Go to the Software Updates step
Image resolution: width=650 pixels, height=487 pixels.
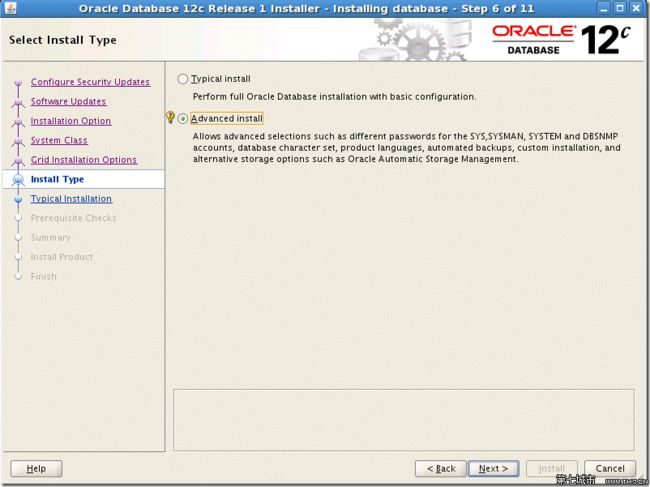(x=68, y=102)
